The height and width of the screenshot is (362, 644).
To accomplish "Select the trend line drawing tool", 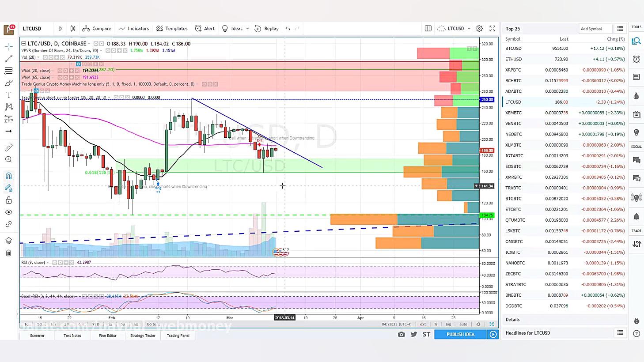I will click(x=8, y=59).
